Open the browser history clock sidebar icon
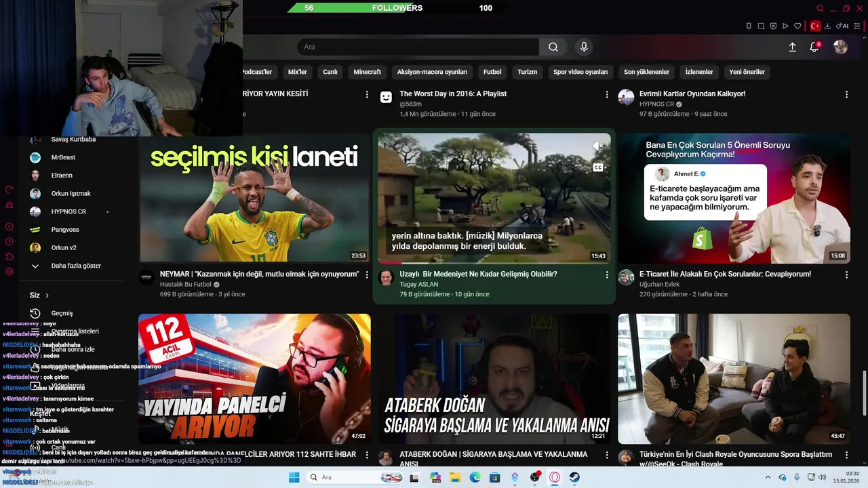This screenshot has width=868, height=488. pos(9,241)
